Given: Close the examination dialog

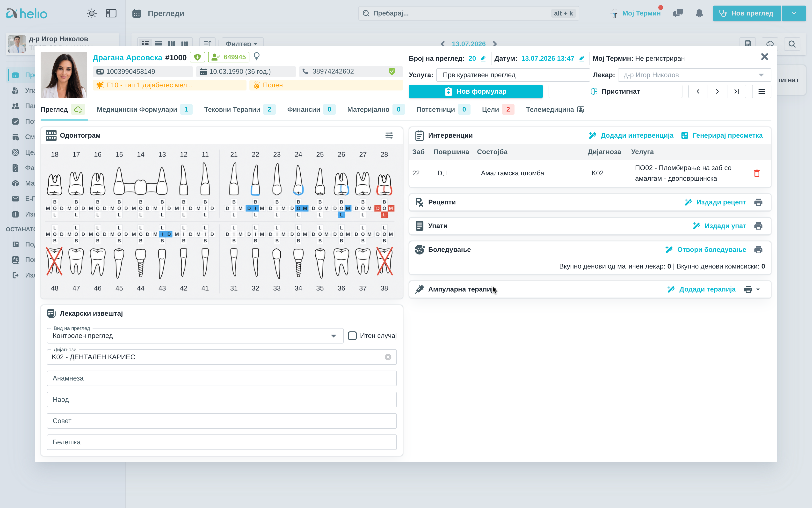Looking at the screenshot, I should coord(764,57).
